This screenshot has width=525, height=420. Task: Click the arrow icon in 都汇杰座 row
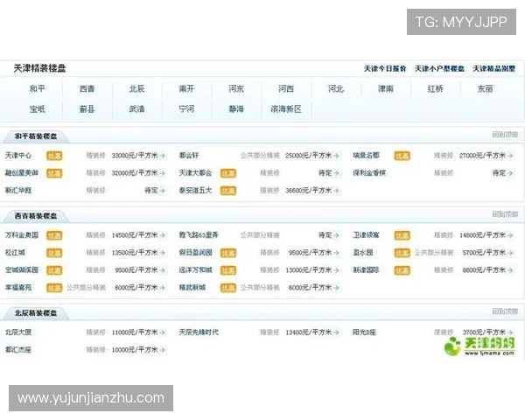point(163,350)
